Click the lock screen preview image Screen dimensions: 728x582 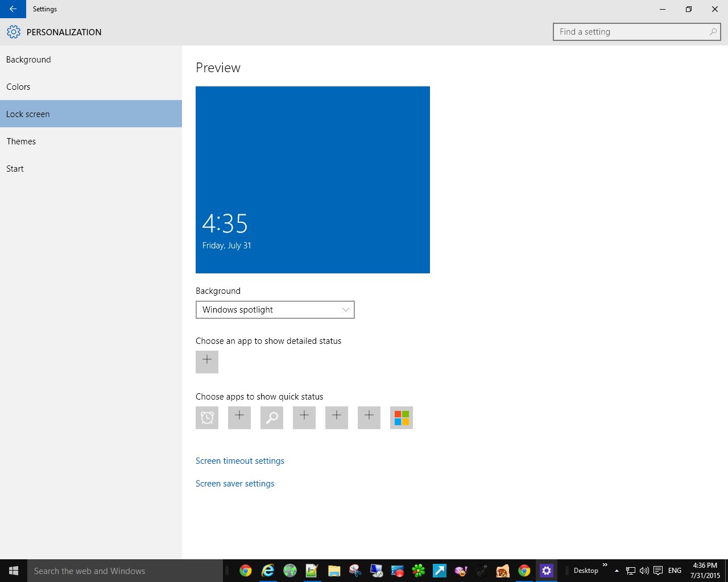313,180
